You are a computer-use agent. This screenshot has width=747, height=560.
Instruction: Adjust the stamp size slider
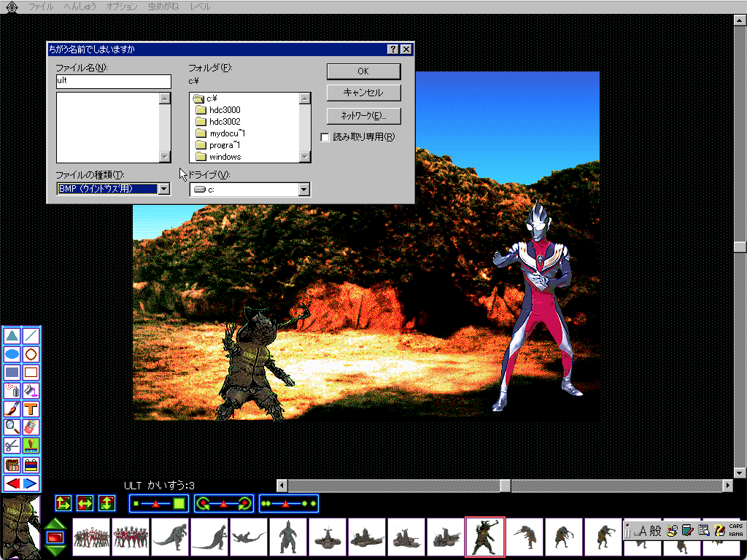tap(158, 503)
